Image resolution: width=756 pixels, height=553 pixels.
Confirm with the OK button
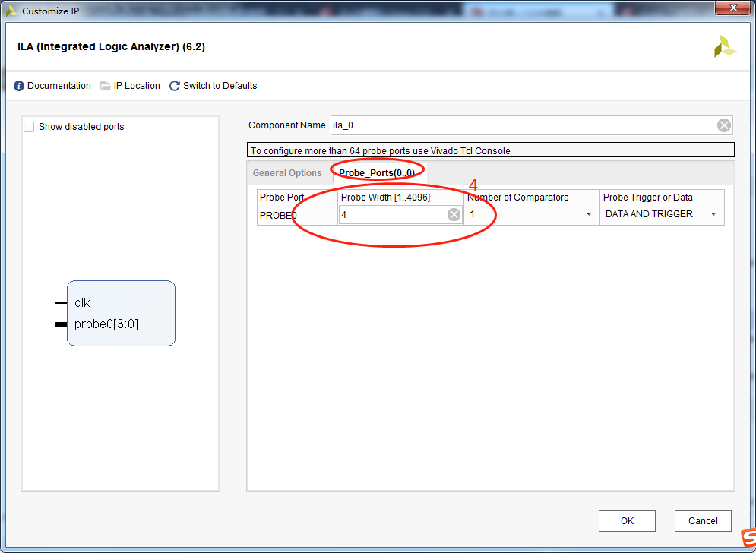pyautogui.click(x=627, y=520)
